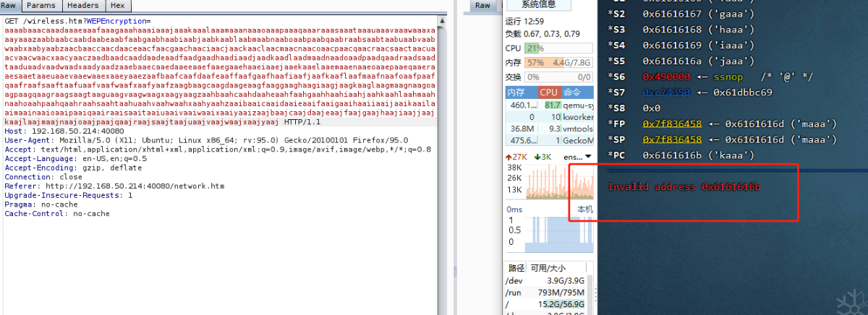The height and width of the screenshot is (315, 868).
Task: Click the 交换 swap bar showing 0%
Action: click(x=560, y=77)
